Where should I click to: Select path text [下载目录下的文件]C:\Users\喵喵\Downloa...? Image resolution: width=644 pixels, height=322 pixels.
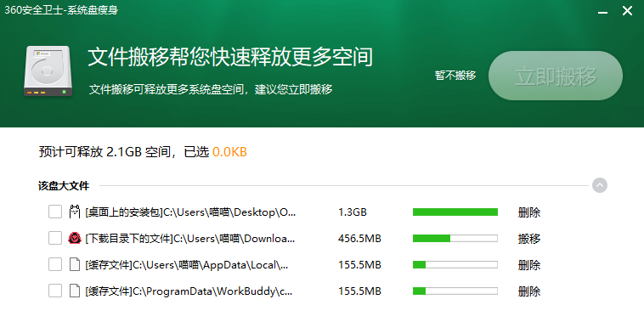(190, 239)
